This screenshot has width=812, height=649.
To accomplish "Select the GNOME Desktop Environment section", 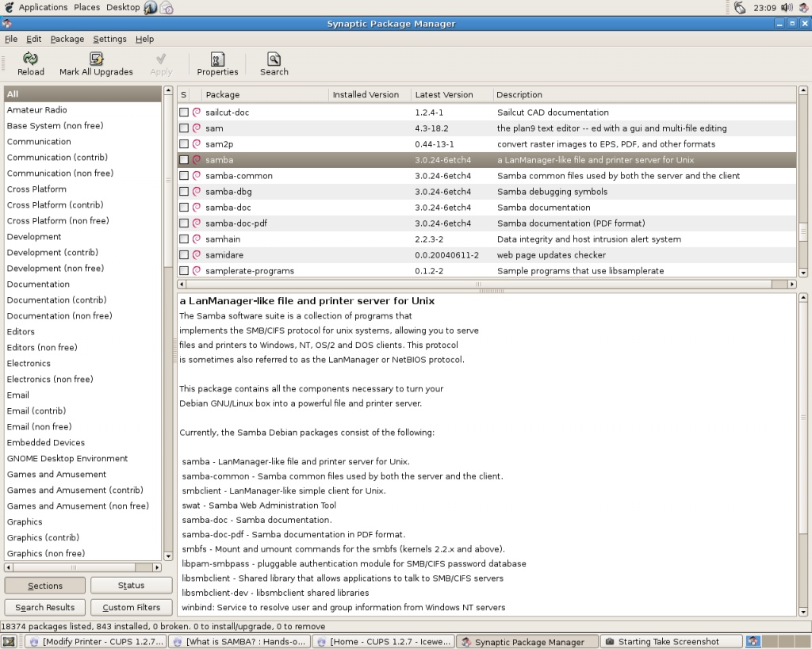I will [x=82, y=459].
